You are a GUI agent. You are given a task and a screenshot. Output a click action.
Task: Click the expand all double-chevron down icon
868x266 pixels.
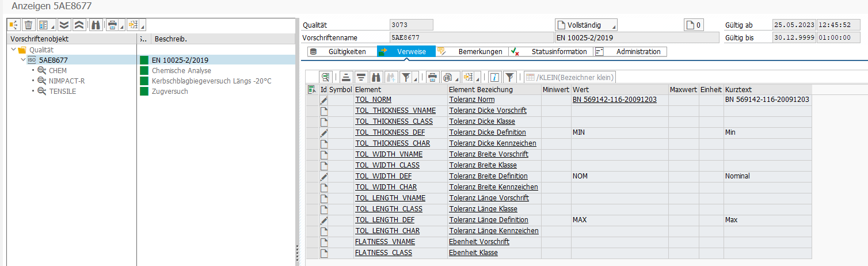pyautogui.click(x=64, y=25)
